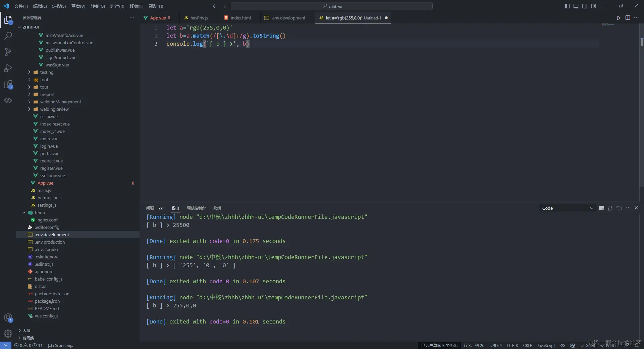
Task: Split the editor to the right
Action: tap(628, 18)
